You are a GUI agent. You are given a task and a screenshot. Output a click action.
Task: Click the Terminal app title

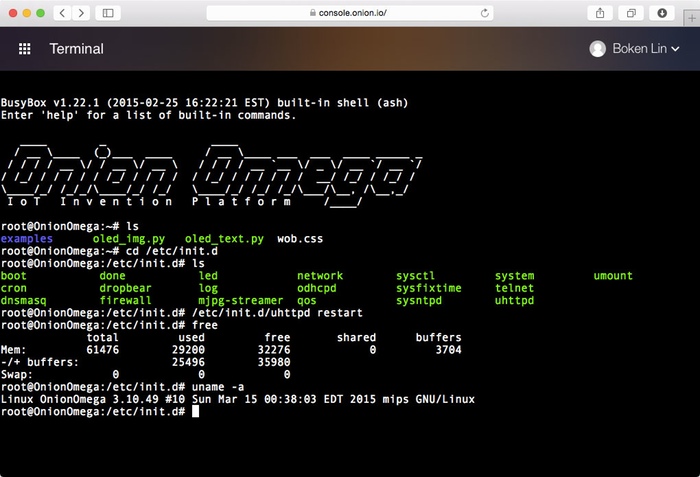tap(76, 49)
